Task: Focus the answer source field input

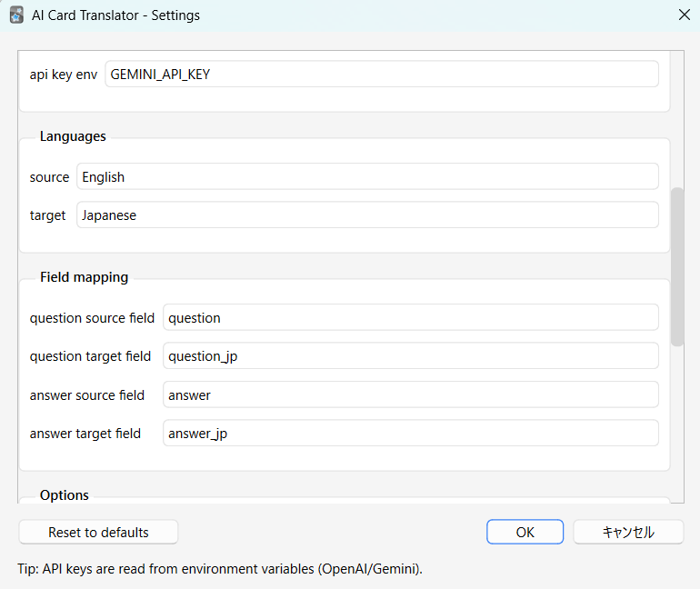Action: pyautogui.click(x=410, y=395)
